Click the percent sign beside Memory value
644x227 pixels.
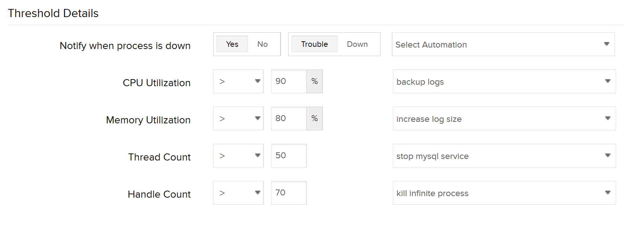[315, 119]
